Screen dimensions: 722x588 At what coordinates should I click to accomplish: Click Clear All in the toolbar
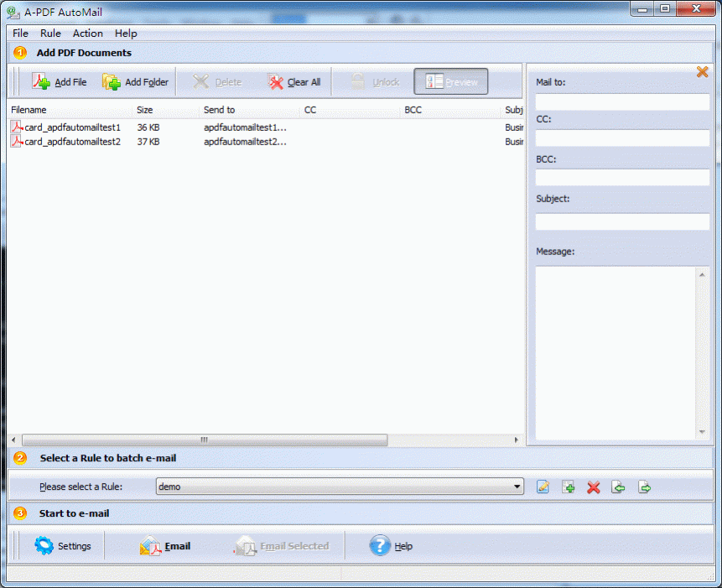point(293,82)
